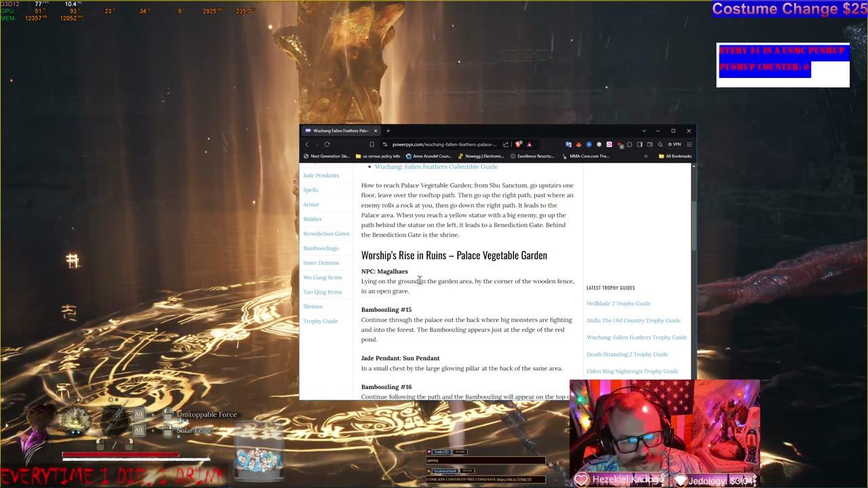
Task: Open Elden Ring Nightreign Trophy Guide link
Action: (x=632, y=371)
